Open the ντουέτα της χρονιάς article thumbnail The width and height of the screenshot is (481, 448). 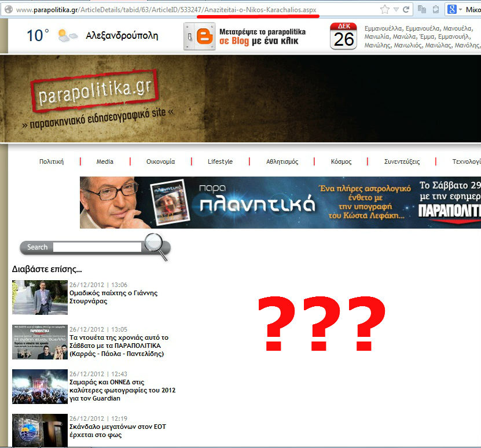click(x=40, y=342)
